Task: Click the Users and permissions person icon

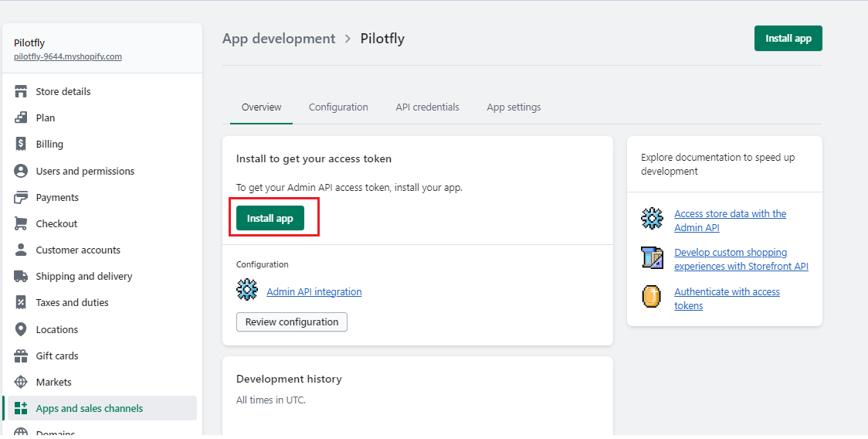Action: [21, 171]
